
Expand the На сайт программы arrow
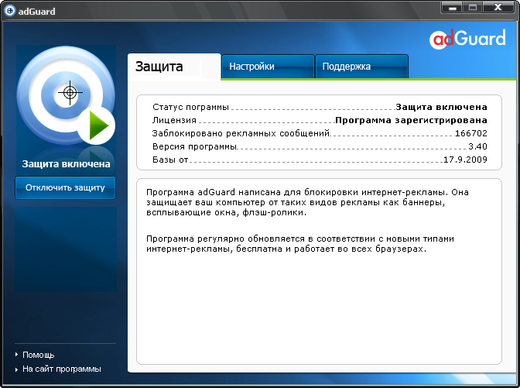click(x=16, y=369)
